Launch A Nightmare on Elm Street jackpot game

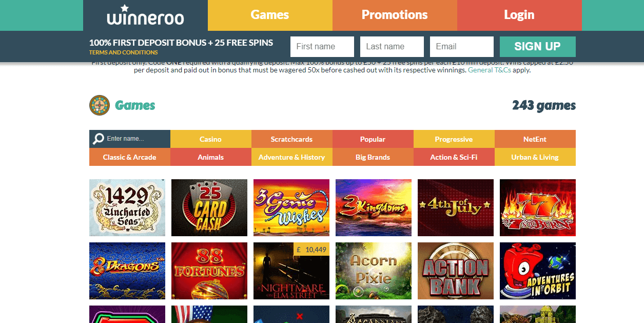pyautogui.click(x=291, y=271)
